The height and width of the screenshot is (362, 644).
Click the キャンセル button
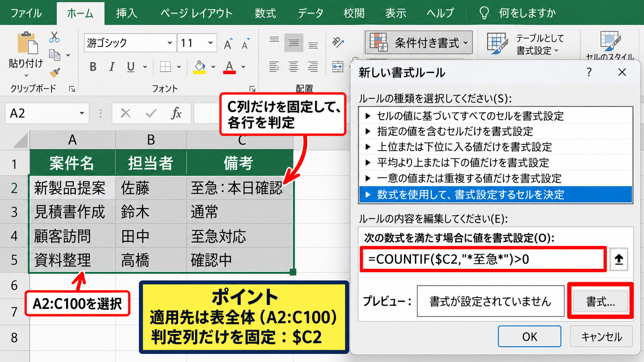tap(601, 337)
